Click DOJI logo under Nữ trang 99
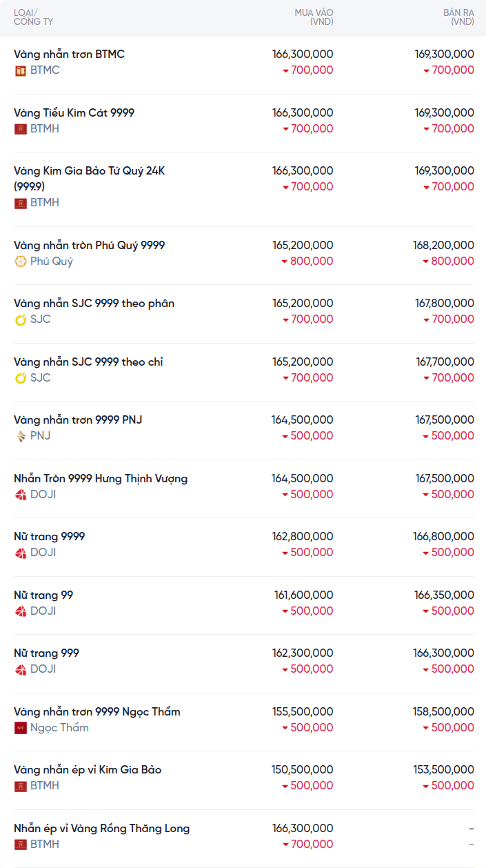This screenshot has height=868, width=486. tap(21, 611)
